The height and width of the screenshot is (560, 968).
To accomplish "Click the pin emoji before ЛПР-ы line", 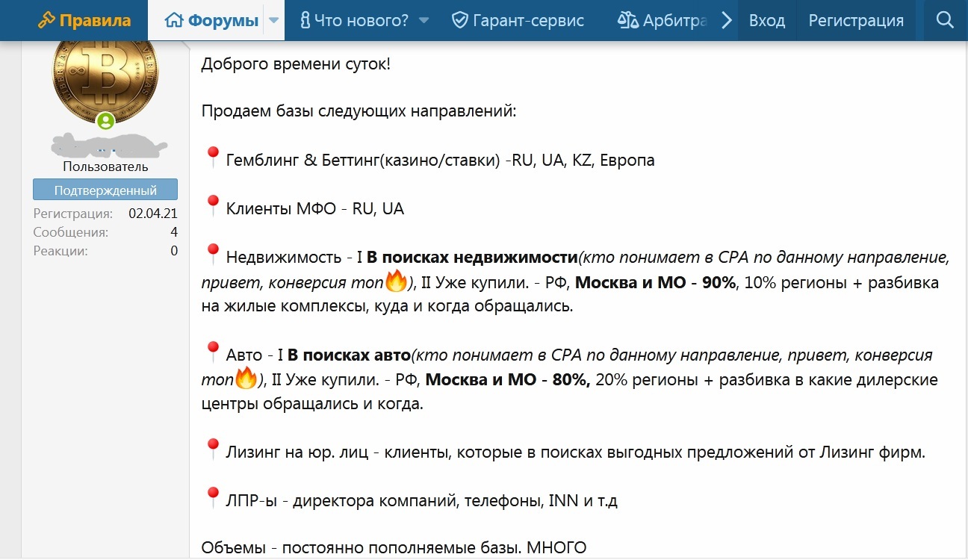I will (212, 499).
